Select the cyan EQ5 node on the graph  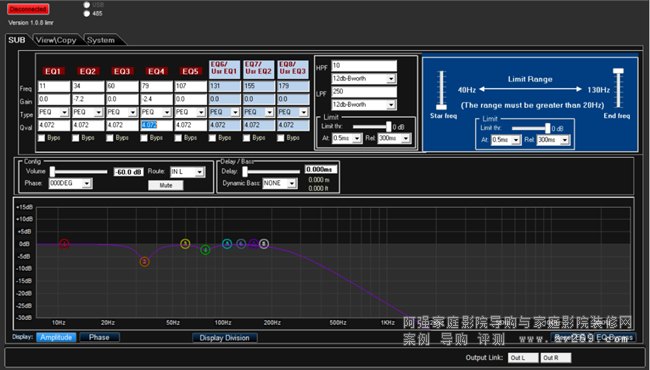(x=227, y=244)
